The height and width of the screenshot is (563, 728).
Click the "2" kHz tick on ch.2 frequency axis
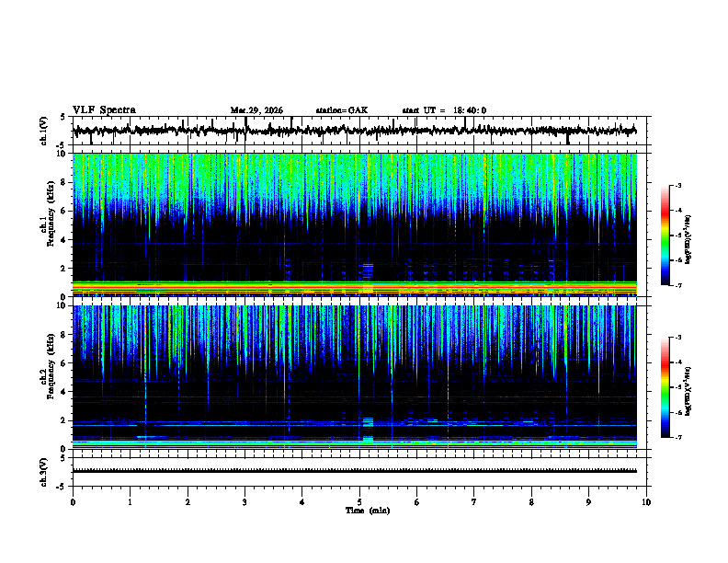64,420
